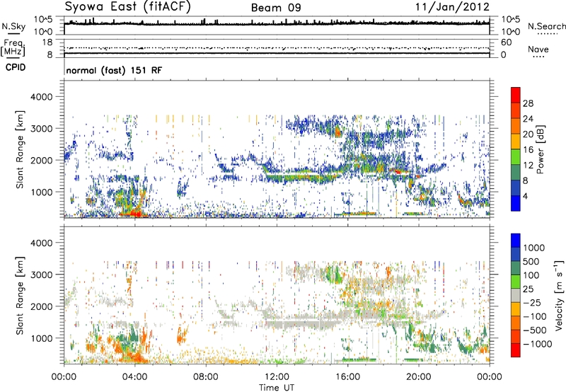
Task: Click the '60' Nave axis tick
Action: (507, 42)
